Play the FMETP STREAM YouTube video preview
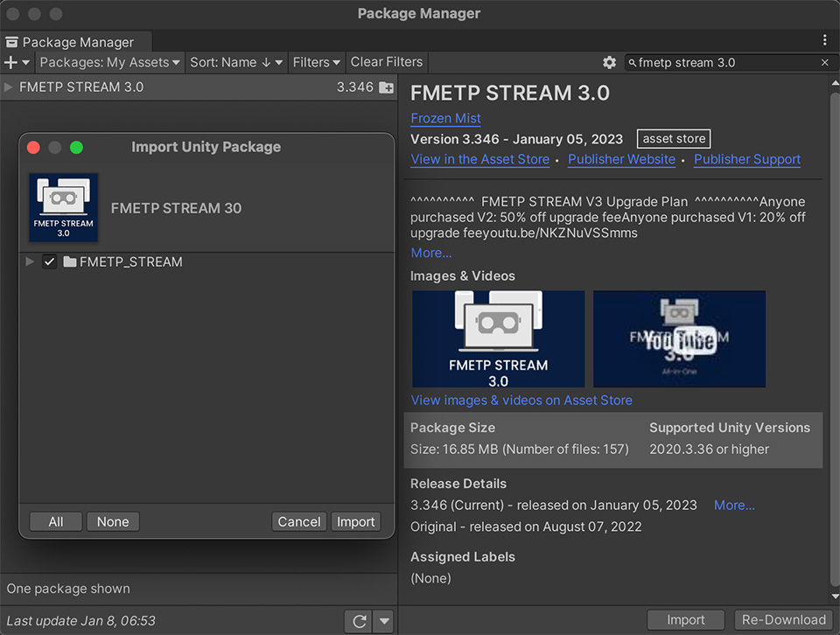Viewport: 840px width, 635px height. tap(679, 339)
